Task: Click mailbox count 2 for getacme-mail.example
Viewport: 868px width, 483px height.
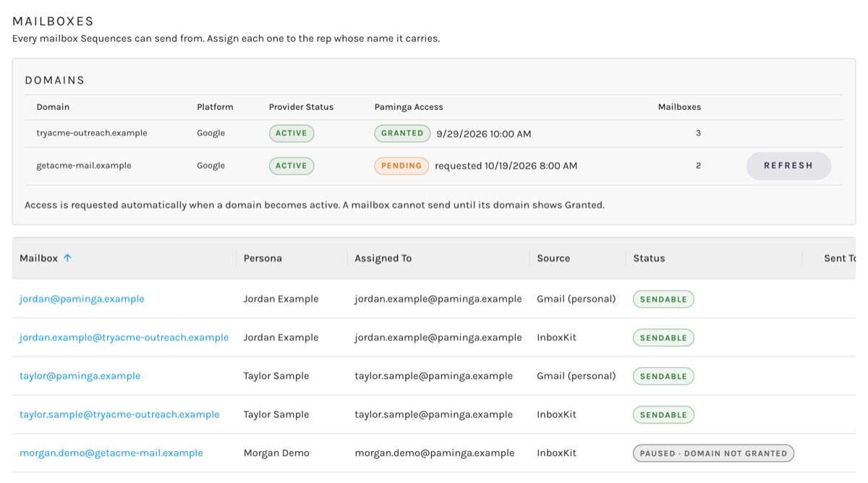Action: pos(698,166)
